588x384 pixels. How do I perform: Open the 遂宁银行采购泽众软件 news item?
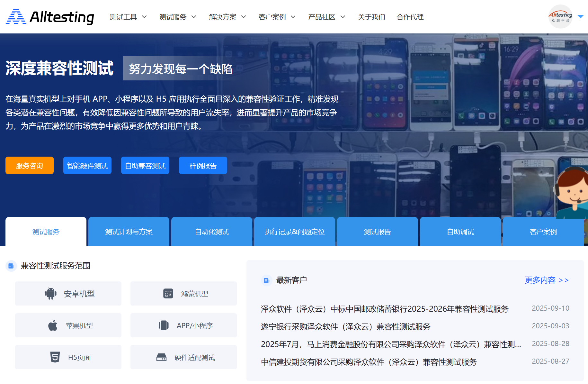(345, 327)
